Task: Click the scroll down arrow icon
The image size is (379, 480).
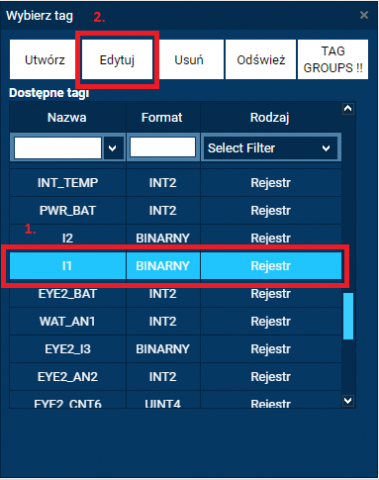Action: click(348, 401)
